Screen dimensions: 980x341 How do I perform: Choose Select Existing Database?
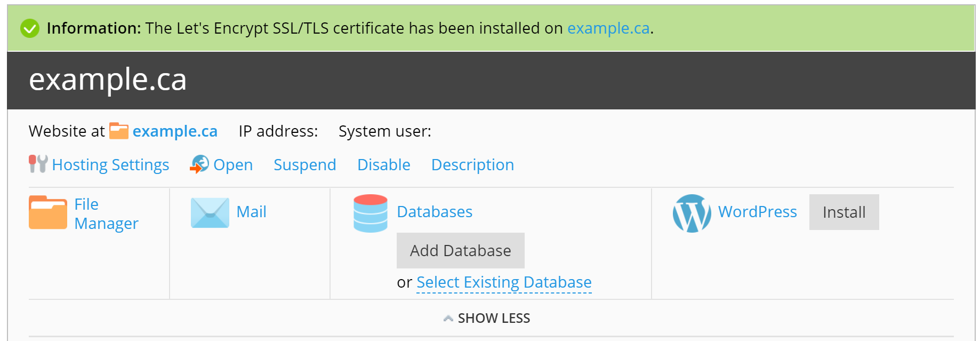tap(504, 282)
